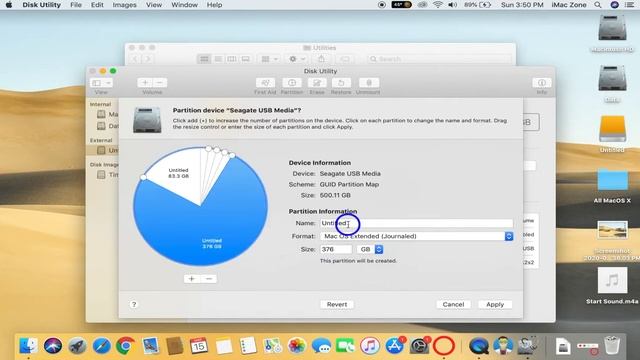Click the resize handle on the pie chart's left edge
The image size is (640, 360).
(x=143, y=177)
